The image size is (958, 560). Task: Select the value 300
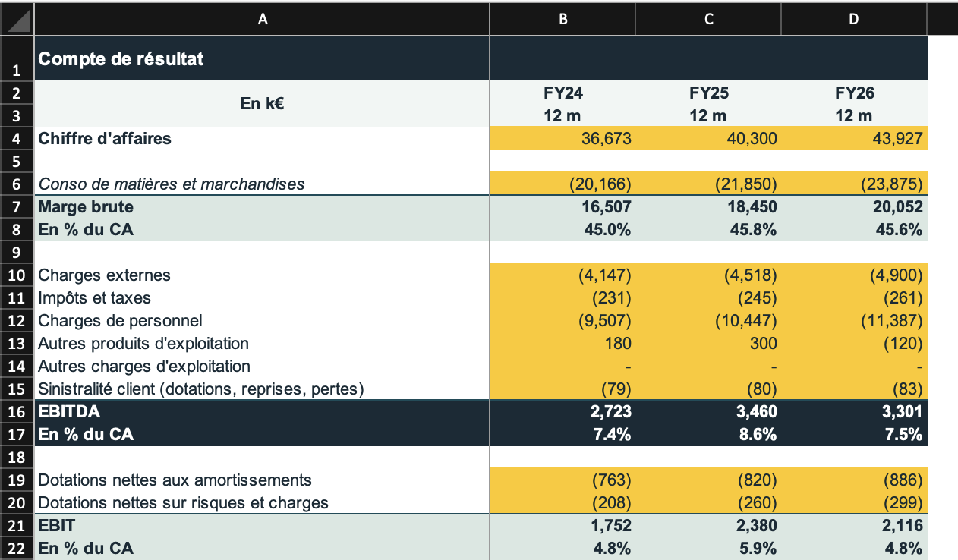pos(708,344)
